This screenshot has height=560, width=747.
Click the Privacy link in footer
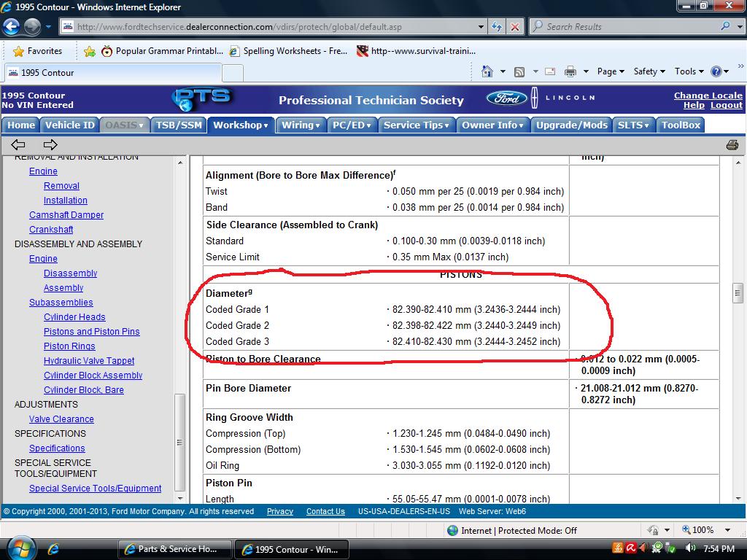click(x=279, y=511)
